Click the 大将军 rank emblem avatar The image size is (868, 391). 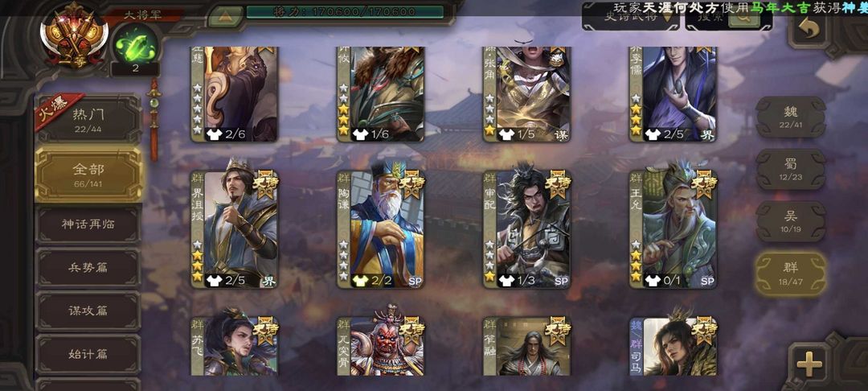[74, 35]
